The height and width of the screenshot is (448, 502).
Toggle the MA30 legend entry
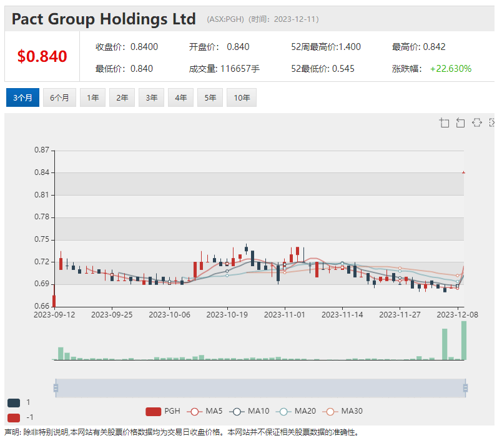tap(343, 411)
